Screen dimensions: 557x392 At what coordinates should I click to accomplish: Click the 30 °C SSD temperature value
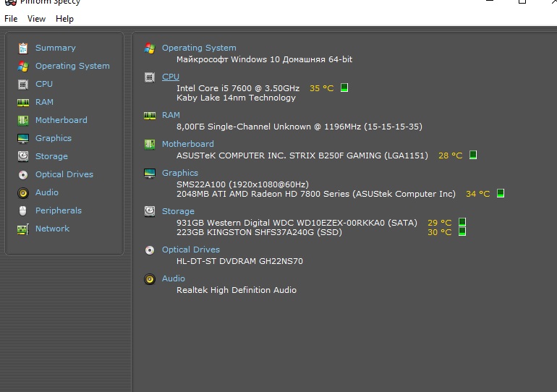pyautogui.click(x=439, y=232)
